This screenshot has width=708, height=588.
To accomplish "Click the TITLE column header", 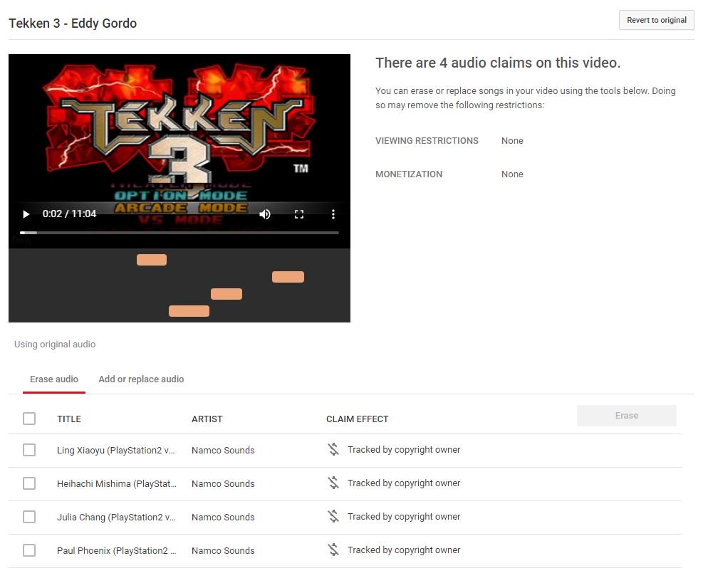I will 69,419.
